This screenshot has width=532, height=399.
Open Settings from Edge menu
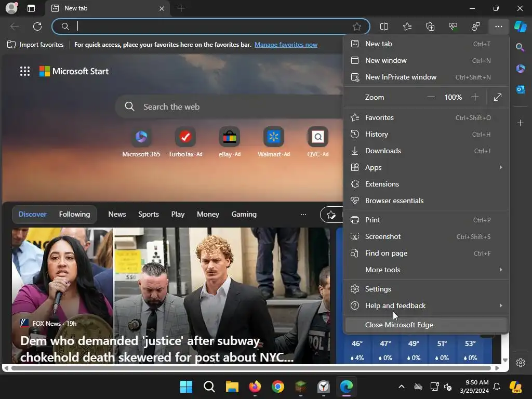tap(426, 289)
